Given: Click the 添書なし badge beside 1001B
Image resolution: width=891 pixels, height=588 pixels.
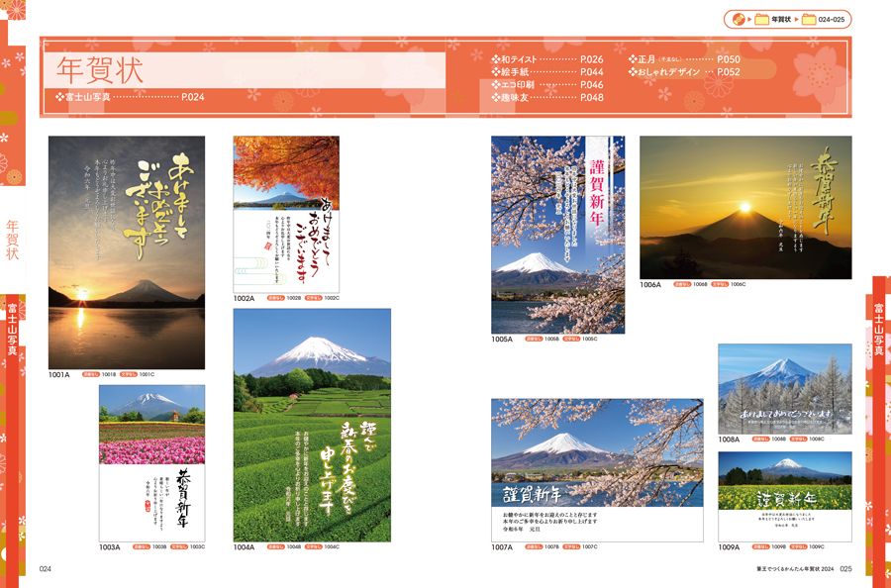Looking at the screenshot, I should coord(90,375).
